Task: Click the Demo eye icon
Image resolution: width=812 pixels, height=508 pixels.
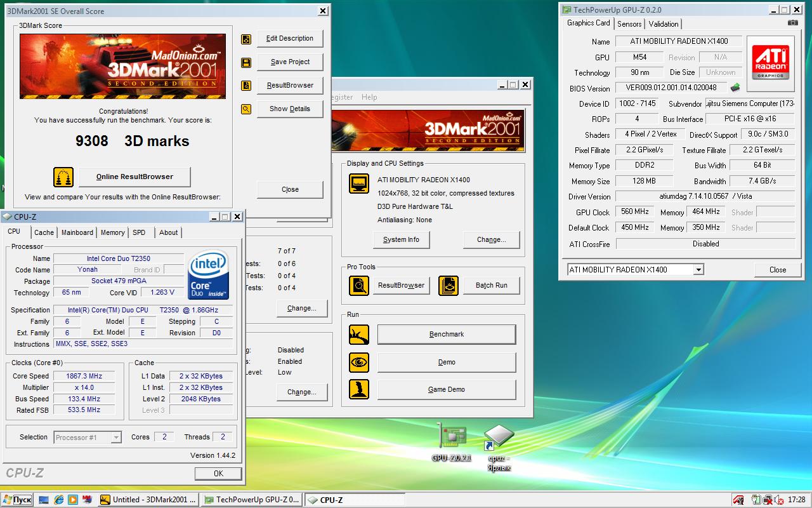Action: [359, 363]
